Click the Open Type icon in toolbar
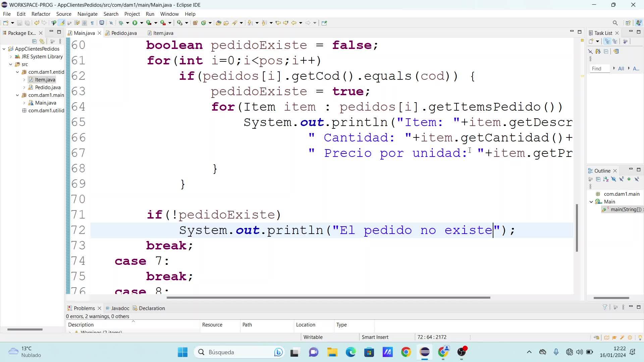This screenshot has width=644, height=362. coord(218,23)
